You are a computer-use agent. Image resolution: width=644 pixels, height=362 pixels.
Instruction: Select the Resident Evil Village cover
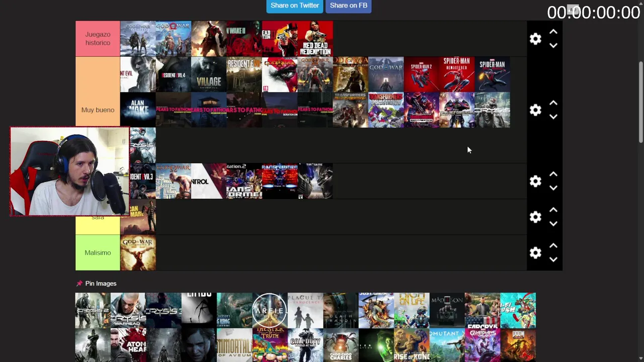209,74
